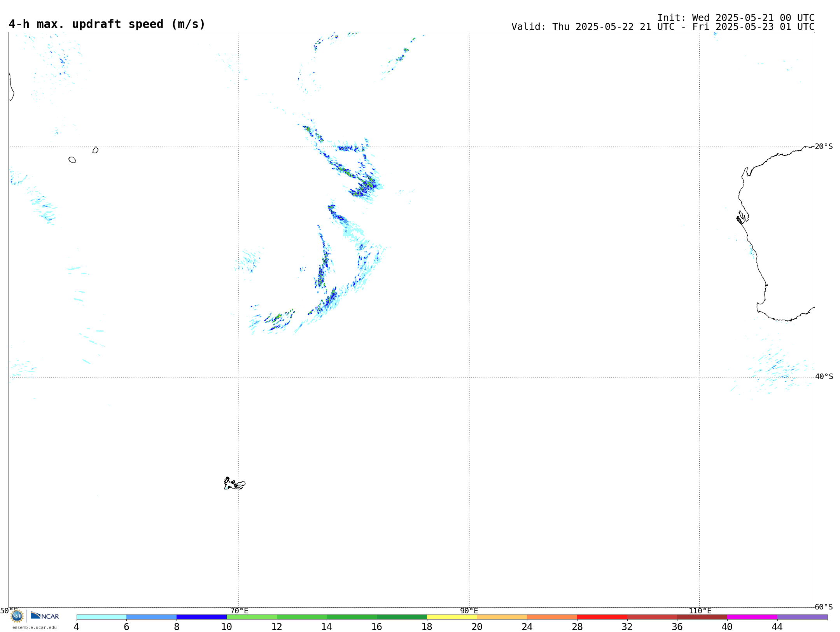Viewport: 840px width, 632px height.
Task: Click the green 14-16 color swatch
Action: 352,617
